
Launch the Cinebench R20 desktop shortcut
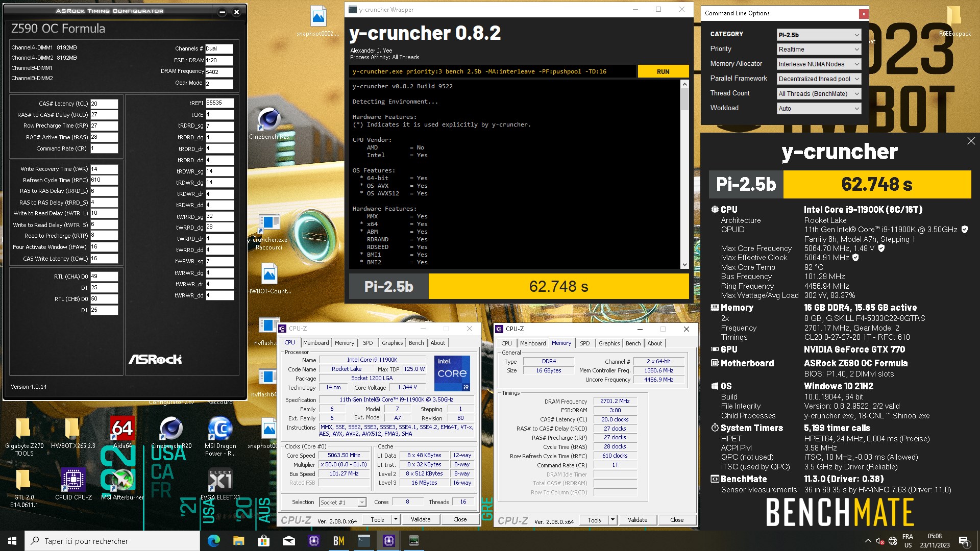coord(171,433)
